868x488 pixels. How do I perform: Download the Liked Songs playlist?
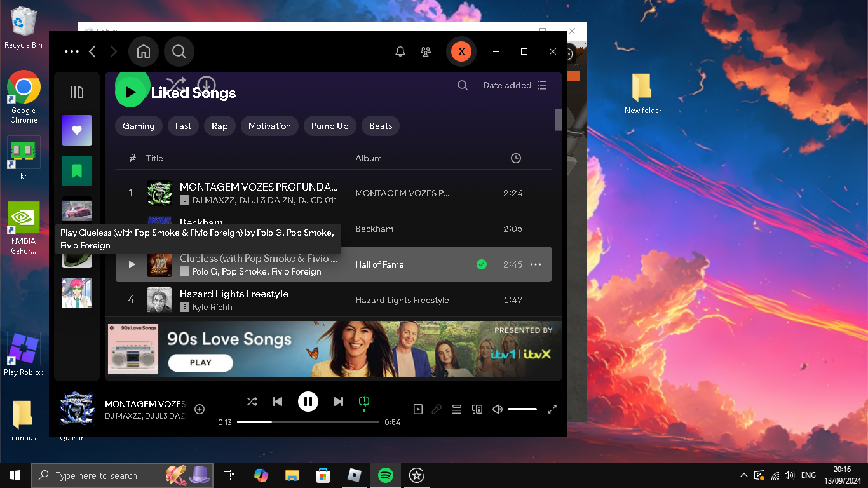coord(207,85)
